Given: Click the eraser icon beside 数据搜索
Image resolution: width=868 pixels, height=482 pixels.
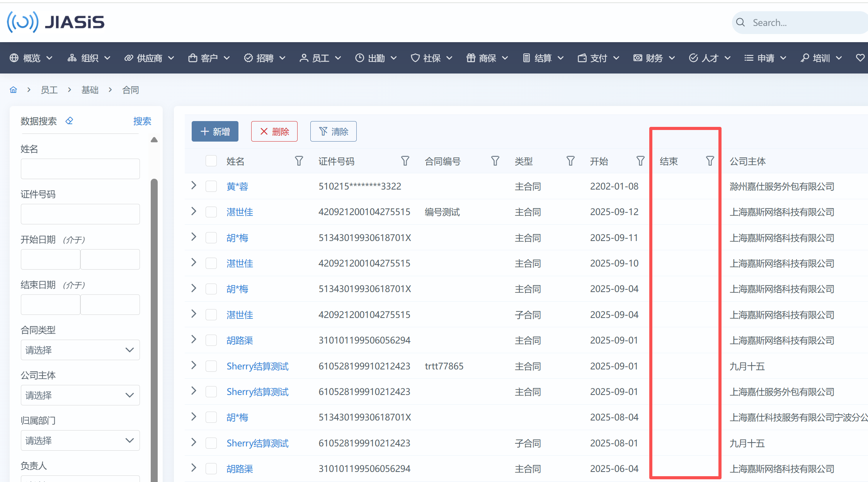Looking at the screenshot, I should coord(69,121).
